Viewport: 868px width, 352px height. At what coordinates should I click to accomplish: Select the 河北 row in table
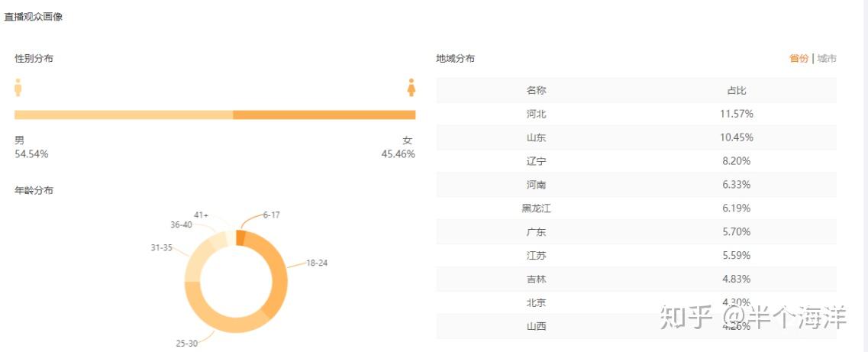tap(636, 114)
